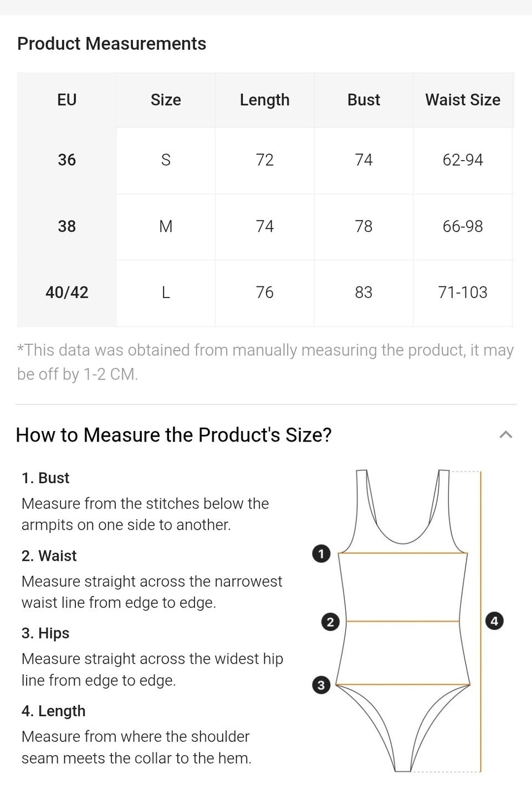Click the number 2 waist marker icon
The height and width of the screenshot is (795, 532).
pyautogui.click(x=330, y=622)
